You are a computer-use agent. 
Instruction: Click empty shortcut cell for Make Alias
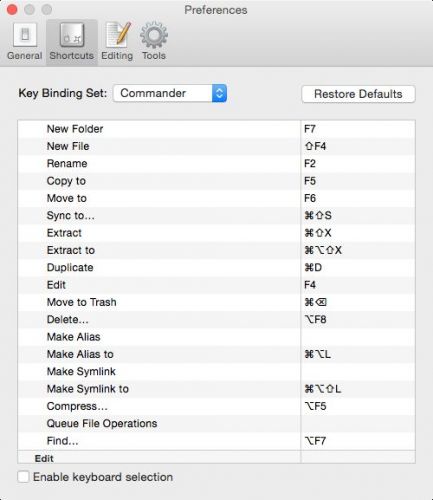tap(358, 337)
